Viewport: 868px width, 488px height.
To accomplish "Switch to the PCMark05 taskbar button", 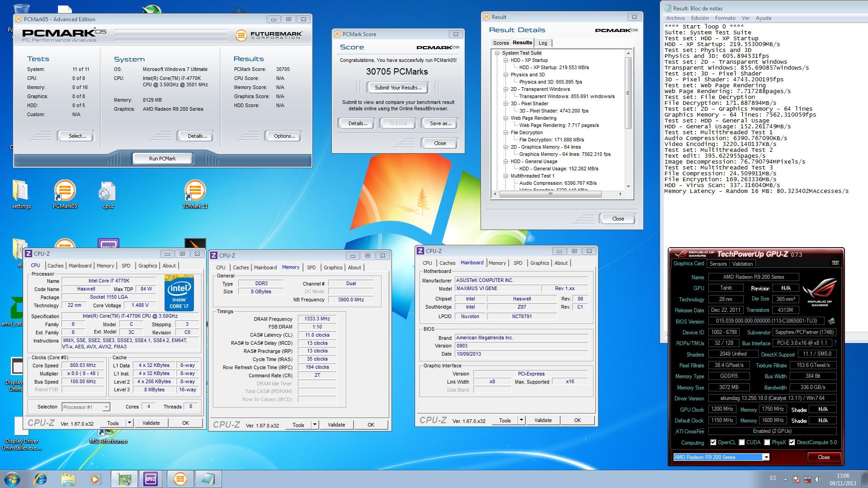I will tap(180, 479).
